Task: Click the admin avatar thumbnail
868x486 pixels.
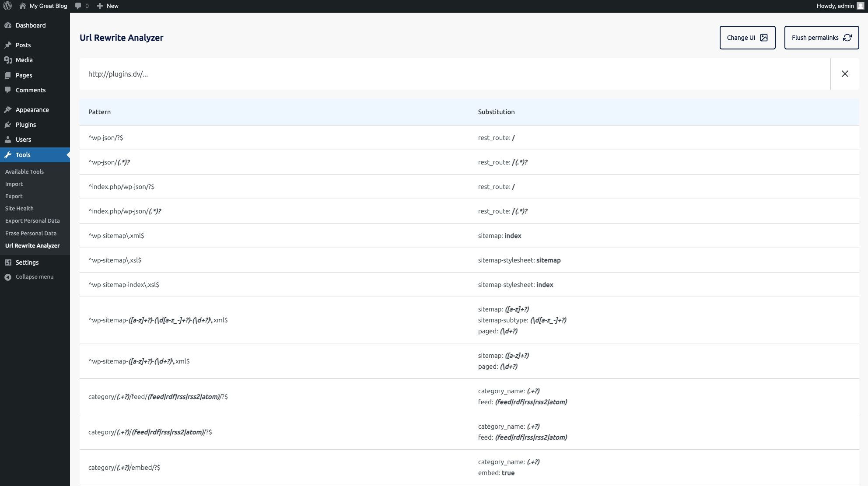Action: tap(861, 6)
